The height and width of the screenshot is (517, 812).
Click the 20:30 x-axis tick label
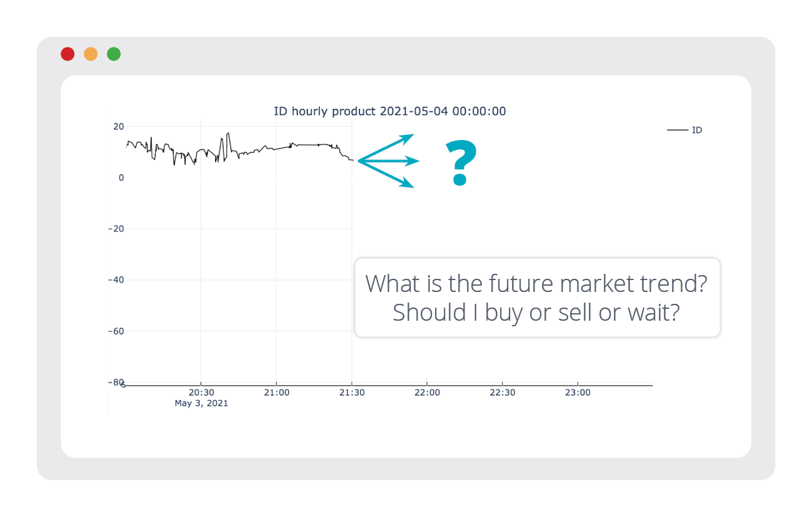pyautogui.click(x=201, y=393)
